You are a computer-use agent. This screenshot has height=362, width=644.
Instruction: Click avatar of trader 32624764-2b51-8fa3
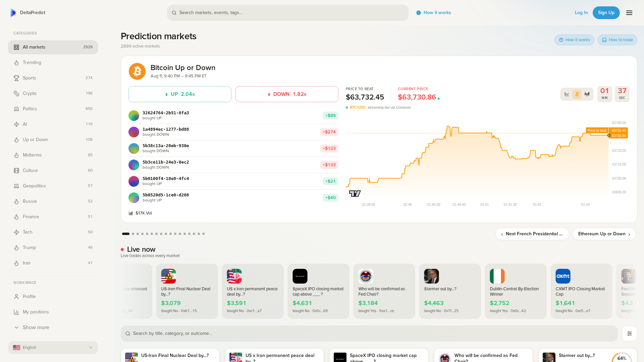tap(134, 116)
